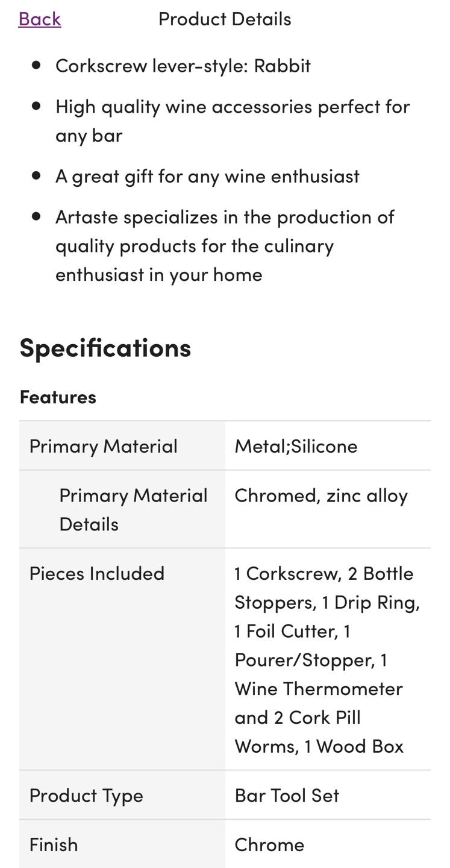Select the Chromed, zinc alloy value
Viewport: 450px width, 868px height.
click(x=321, y=495)
